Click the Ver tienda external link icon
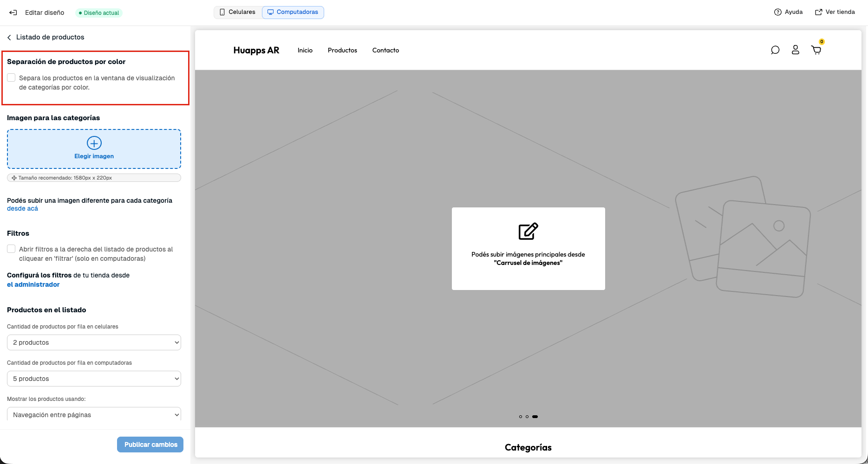Image resolution: width=868 pixels, height=464 pixels. (819, 12)
